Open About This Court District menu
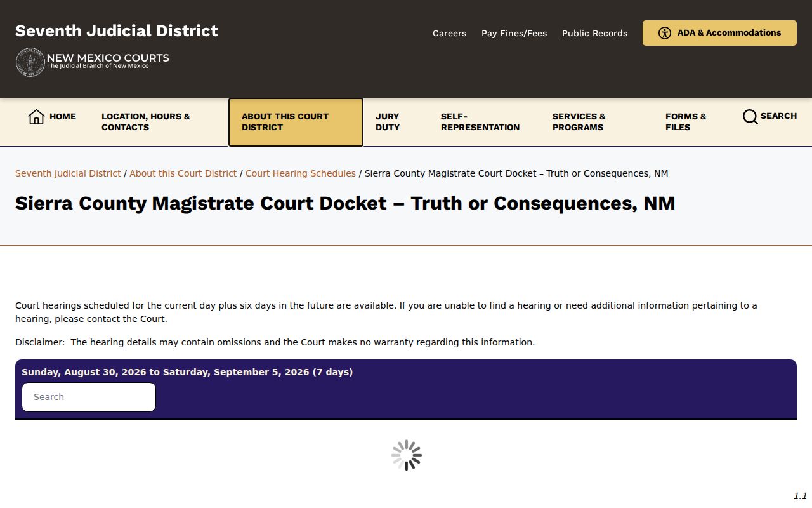Image resolution: width=812 pixels, height=508 pixels. (x=296, y=122)
